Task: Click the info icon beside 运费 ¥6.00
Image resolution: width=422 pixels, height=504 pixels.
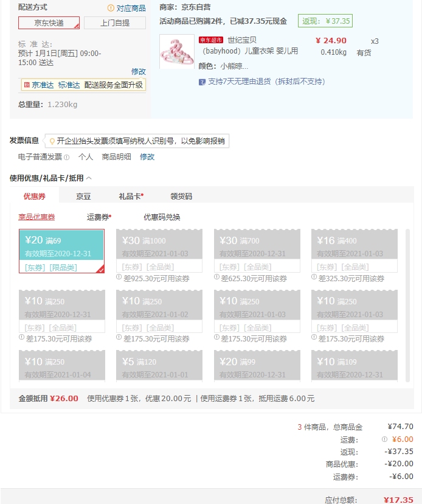Action: coord(384,439)
